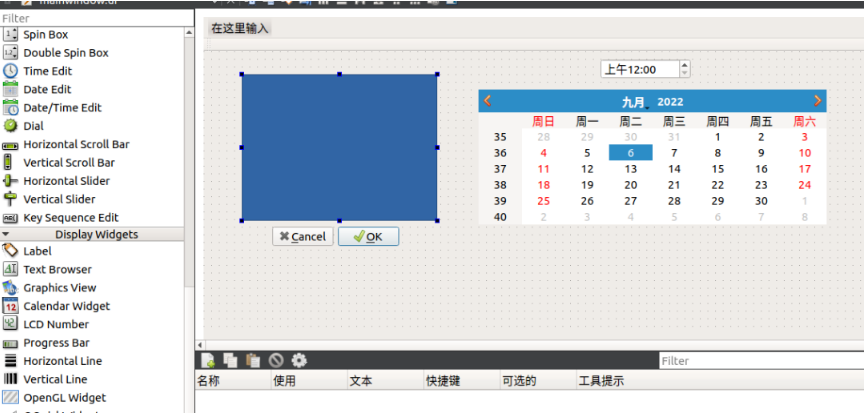
Task: Select date 13 in the calendar
Action: 631,169
